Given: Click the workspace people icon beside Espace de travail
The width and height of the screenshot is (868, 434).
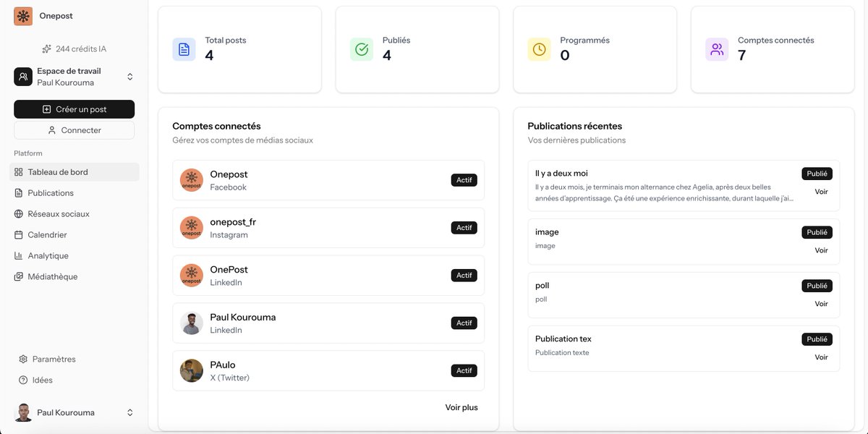Looking at the screenshot, I should coord(23,77).
